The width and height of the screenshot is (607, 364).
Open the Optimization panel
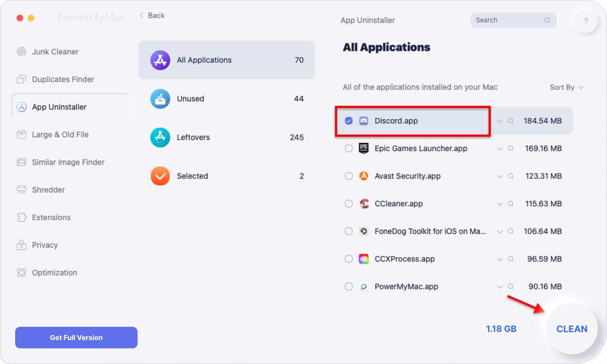[54, 272]
